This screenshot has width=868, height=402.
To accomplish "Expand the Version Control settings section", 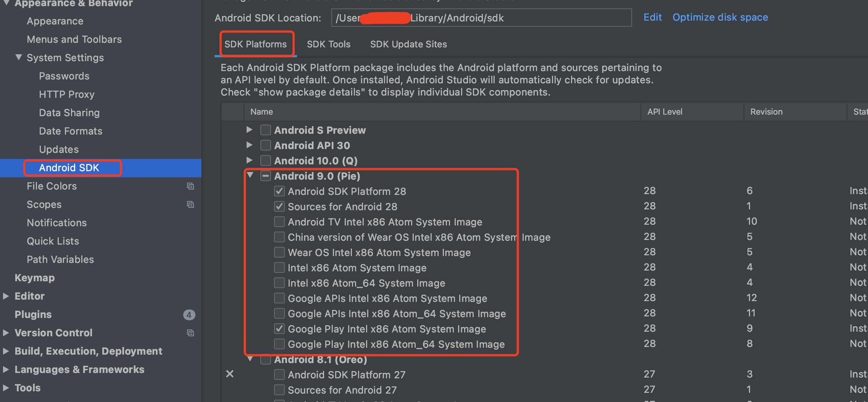I will point(6,333).
